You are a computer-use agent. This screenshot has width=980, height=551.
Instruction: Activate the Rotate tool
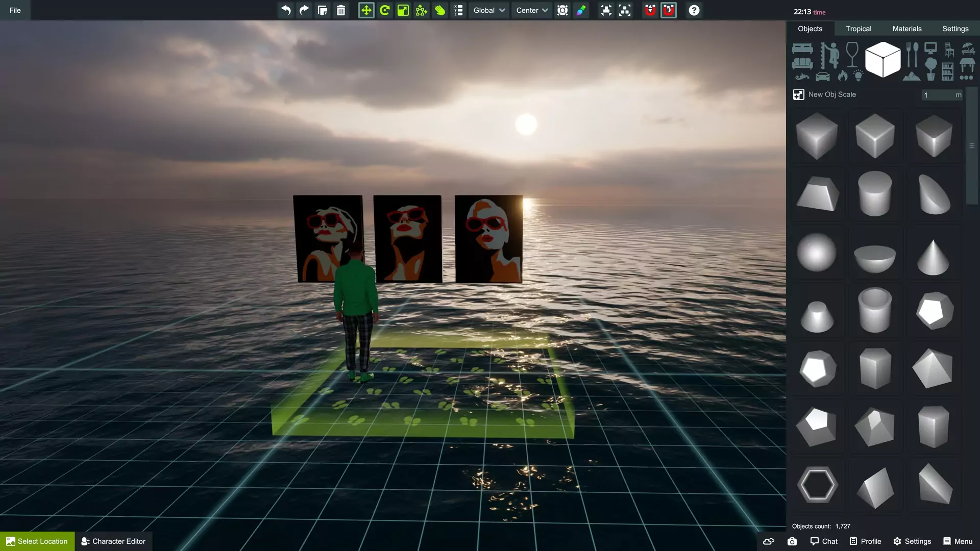385,10
